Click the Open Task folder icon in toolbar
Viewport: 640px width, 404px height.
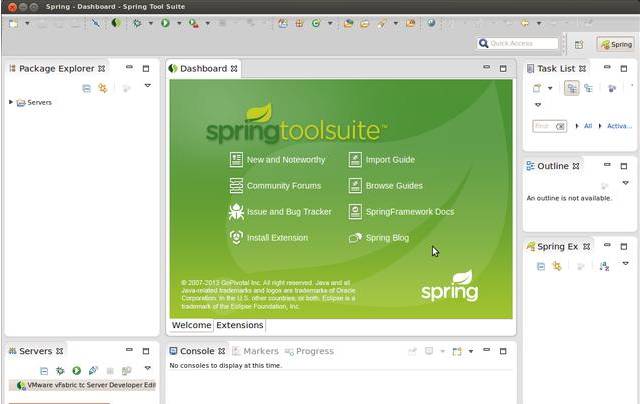tap(364, 24)
